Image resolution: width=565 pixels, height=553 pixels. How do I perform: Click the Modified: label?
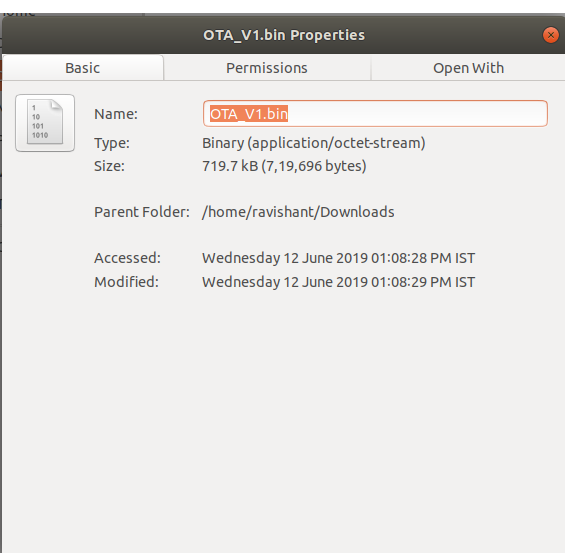click(126, 282)
